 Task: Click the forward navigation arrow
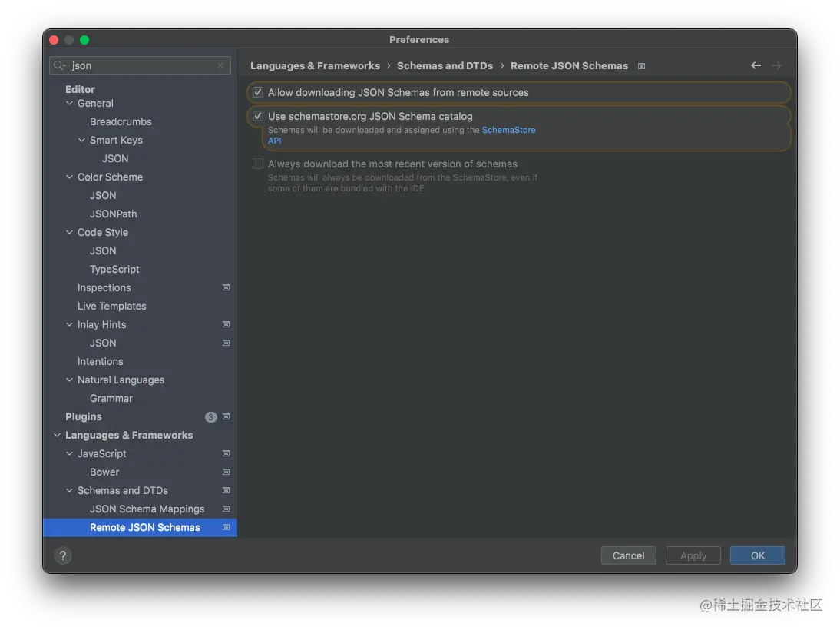(x=776, y=66)
